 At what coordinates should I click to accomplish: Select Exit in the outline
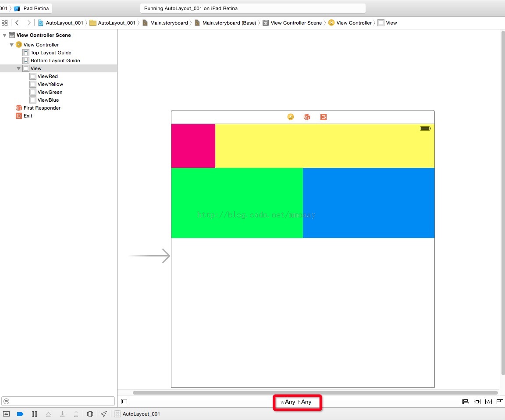[58, 116]
